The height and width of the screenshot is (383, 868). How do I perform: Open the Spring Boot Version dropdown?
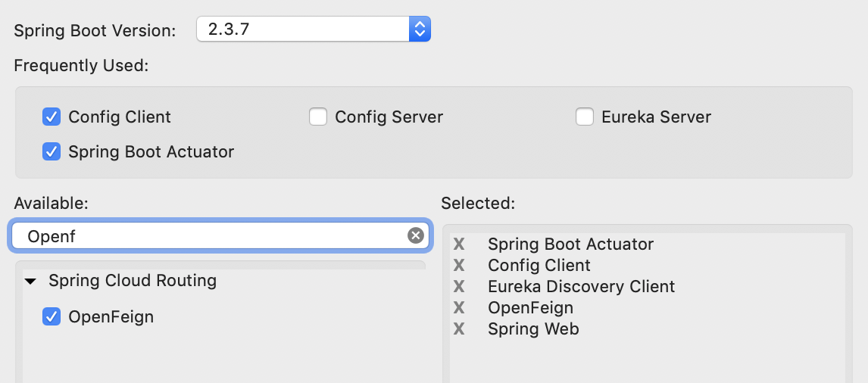point(419,30)
